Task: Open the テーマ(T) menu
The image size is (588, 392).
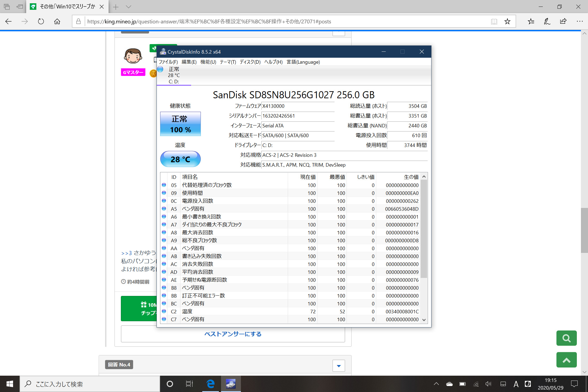Action: (x=228, y=62)
